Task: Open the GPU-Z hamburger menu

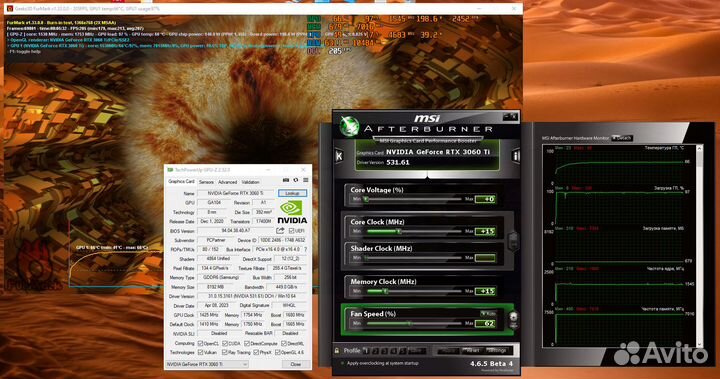Action: point(305,181)
